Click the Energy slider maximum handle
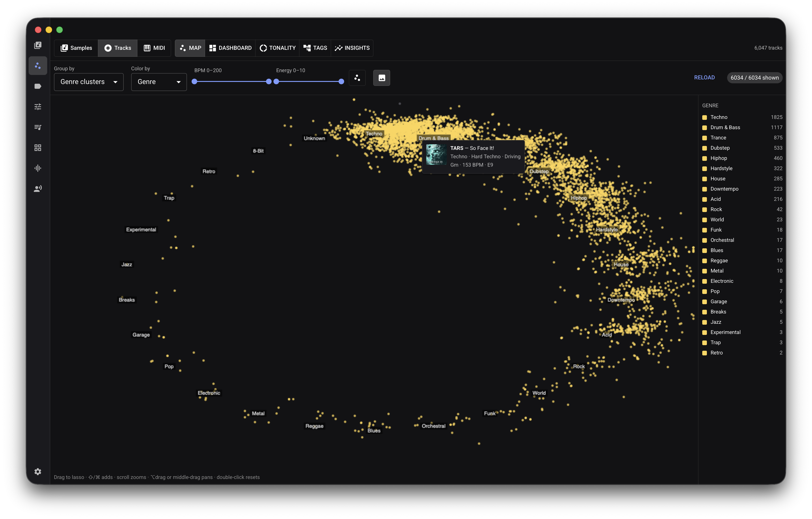812x519 pixels. pyautogui.click(x=341, y=82)
